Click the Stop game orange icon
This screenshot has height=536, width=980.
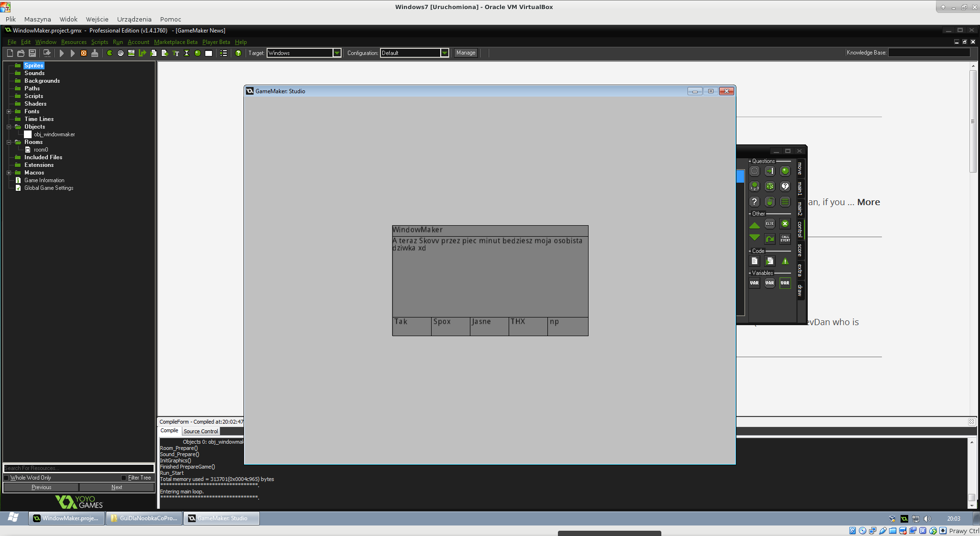pyautogui.click(x=84, y=53)
